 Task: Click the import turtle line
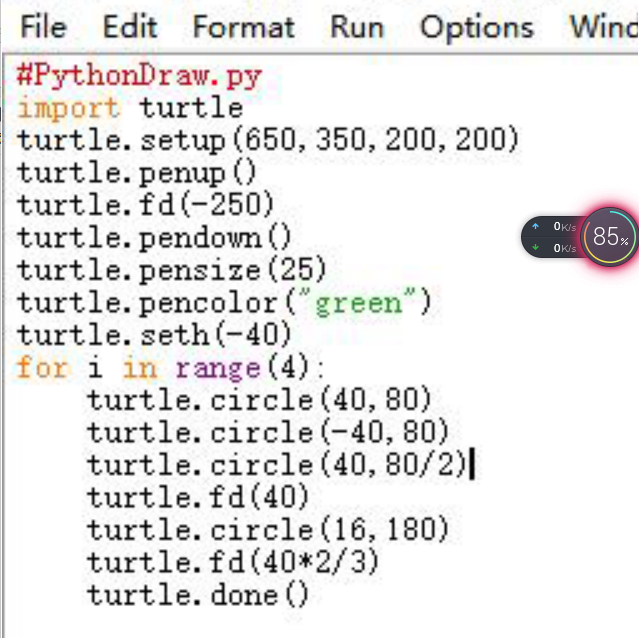[x=130, y=108]
